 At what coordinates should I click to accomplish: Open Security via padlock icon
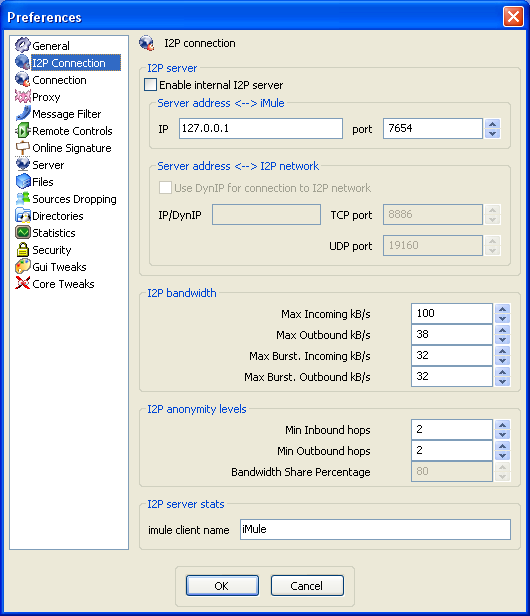(x=22, y=249)
